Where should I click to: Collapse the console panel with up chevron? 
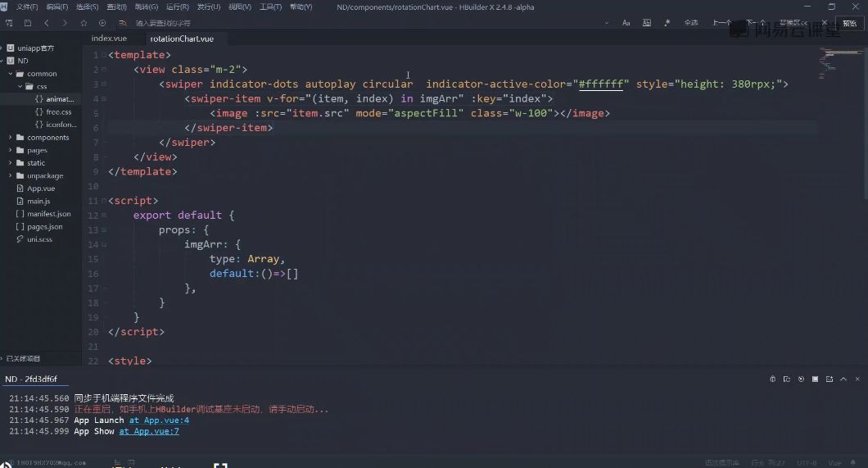click(843, 379)
